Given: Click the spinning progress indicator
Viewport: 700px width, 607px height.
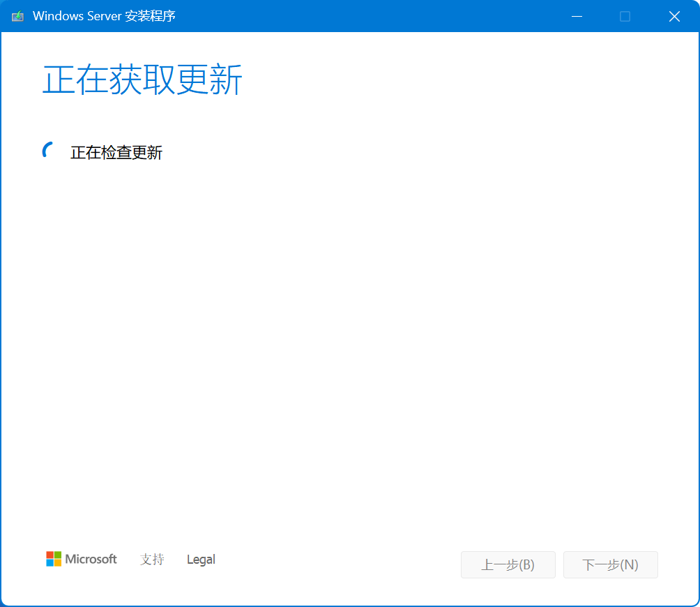Looking at the screenshot, I should coord(48,150).
